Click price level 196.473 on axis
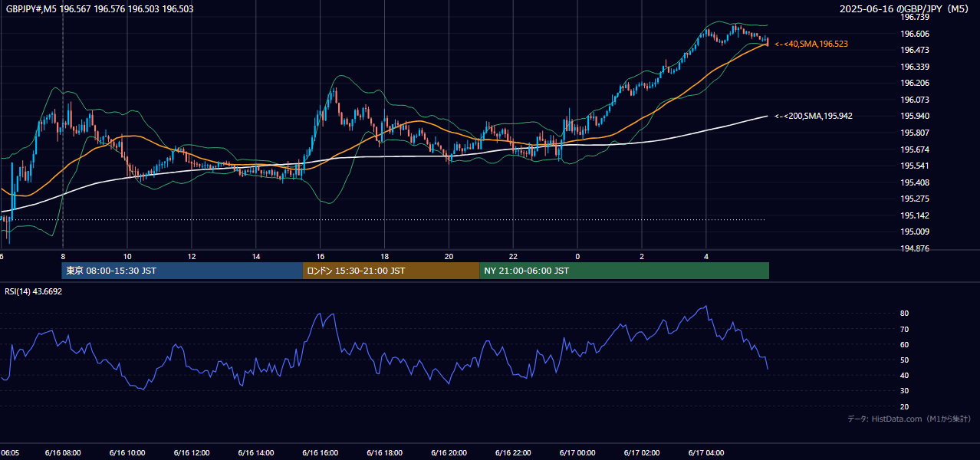The image size is (980, 460). coord(916,50)
